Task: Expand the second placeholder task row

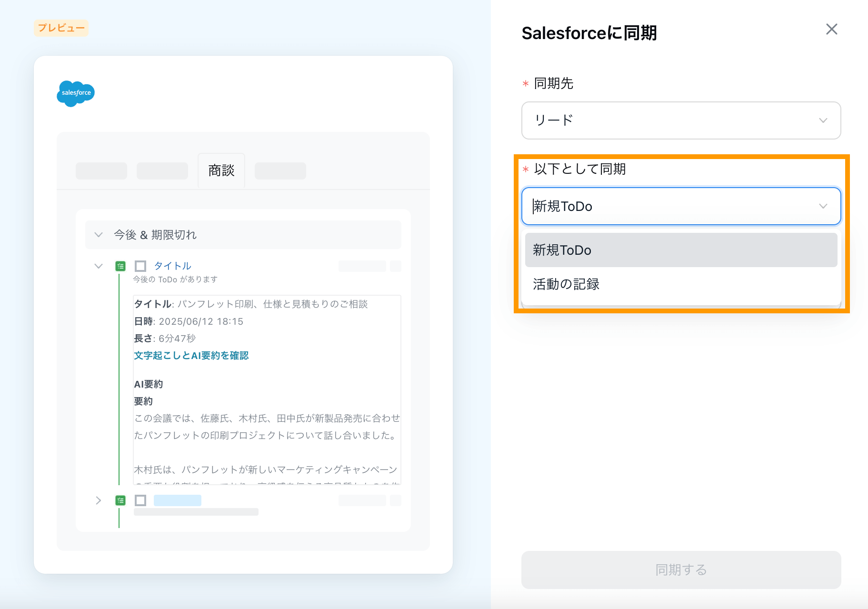Action: click(99, 500)
